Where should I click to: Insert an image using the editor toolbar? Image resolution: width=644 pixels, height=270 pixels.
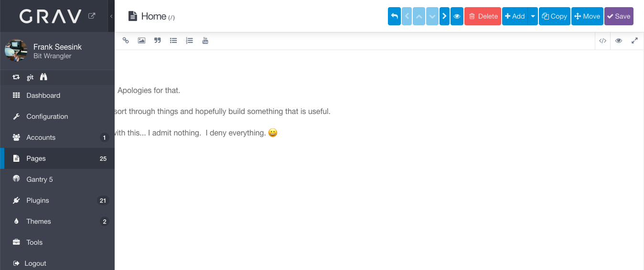(141, 41)
